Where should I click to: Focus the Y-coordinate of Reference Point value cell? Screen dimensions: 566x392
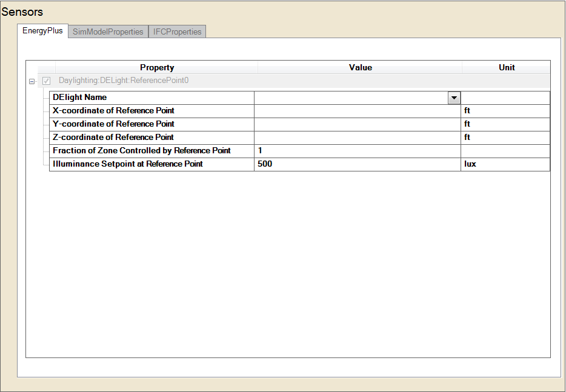click(357, 124)
